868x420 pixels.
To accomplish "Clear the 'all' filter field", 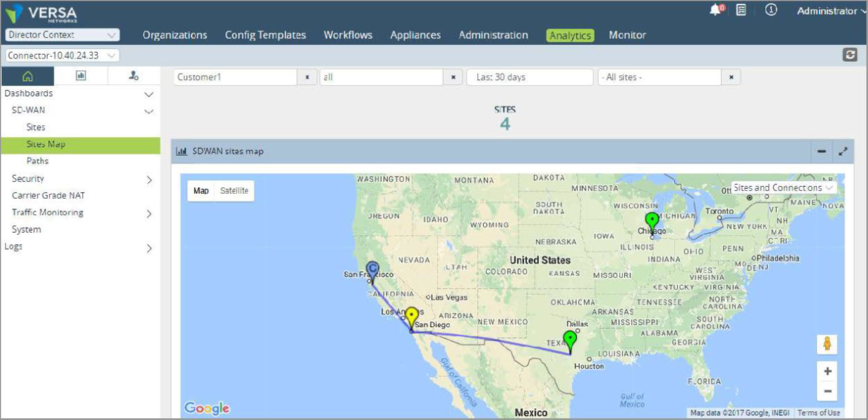I will (x=453, y=78).
